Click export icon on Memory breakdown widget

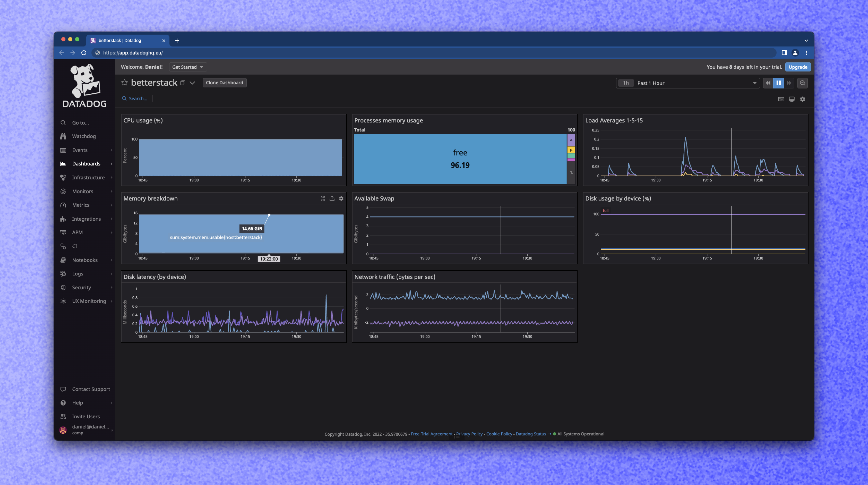tap(332, 199)
